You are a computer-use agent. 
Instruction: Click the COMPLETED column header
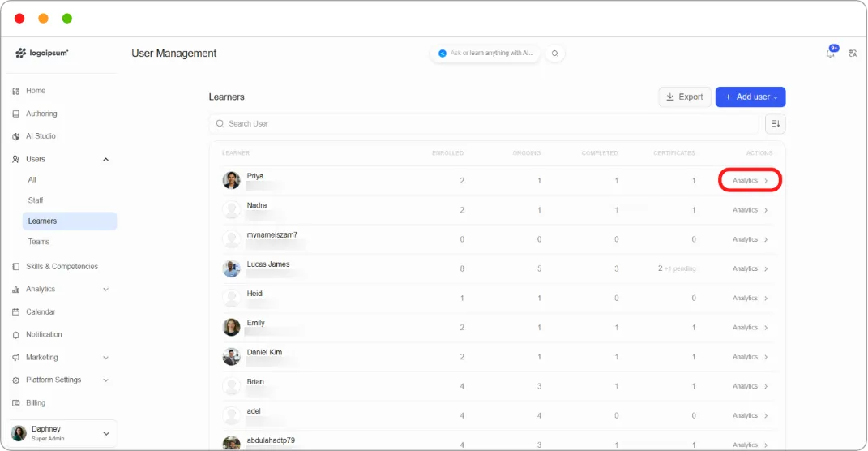pos(600,153)
